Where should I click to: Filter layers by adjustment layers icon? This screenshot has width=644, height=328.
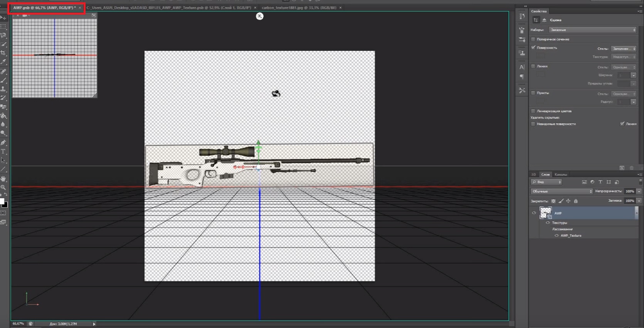coord(592,182)
